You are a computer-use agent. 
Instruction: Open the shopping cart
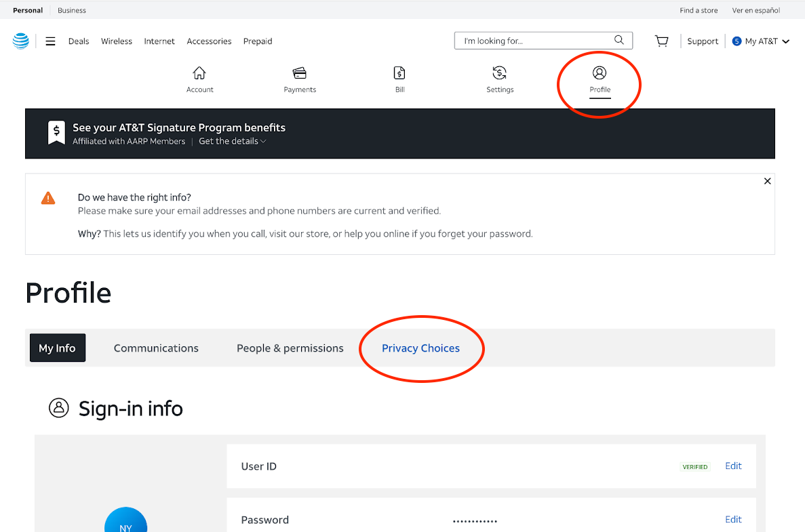[661, 41]
